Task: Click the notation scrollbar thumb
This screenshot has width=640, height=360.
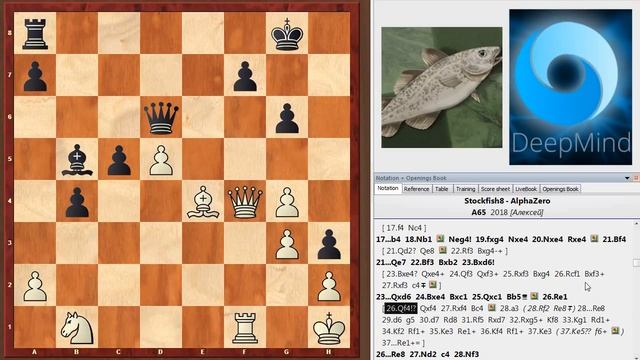Action: [636, 262]
